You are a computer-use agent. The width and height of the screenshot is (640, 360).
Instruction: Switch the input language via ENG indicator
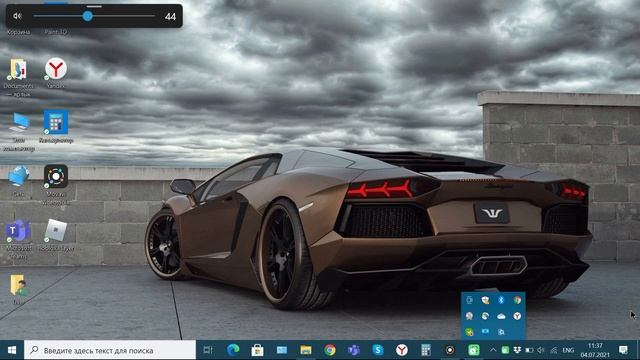tap(568, 350)
